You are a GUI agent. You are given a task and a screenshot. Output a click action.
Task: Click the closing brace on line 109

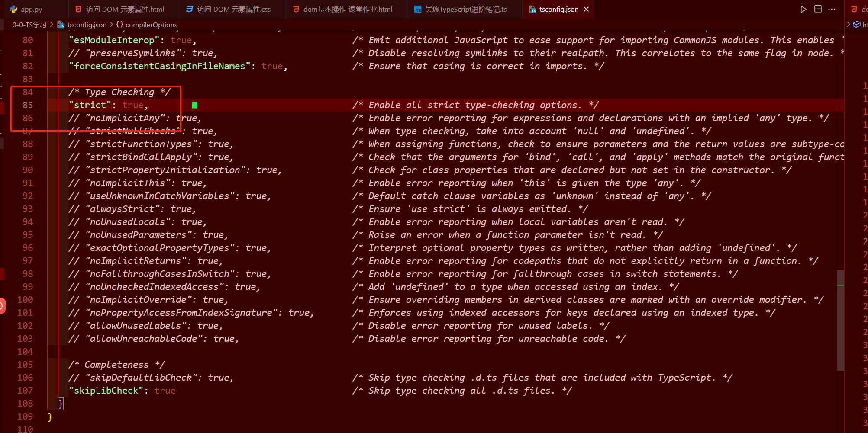tap(50, 417)
